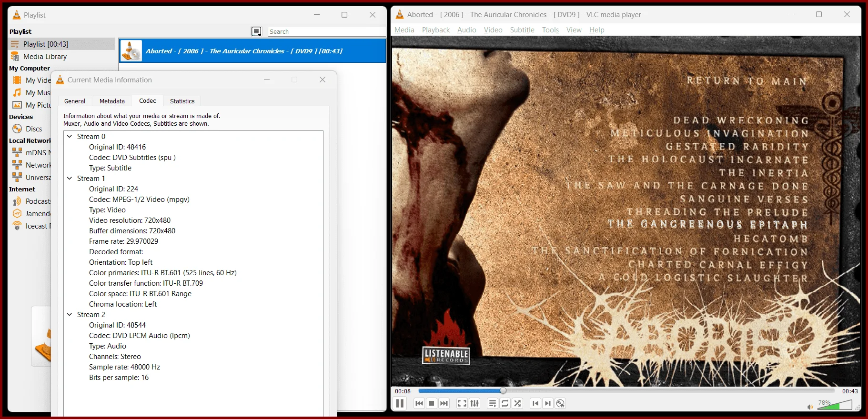Image resolution: width=868 pixels, height=419 pixels.
Task: Toggle the playlist view icon
Action: pos(493,403)
